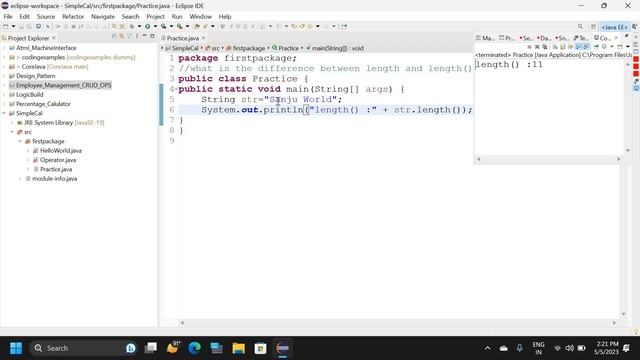640x360 pixels.
Task: Close the Project Explorer tab
Action: [x=53, y=38]
